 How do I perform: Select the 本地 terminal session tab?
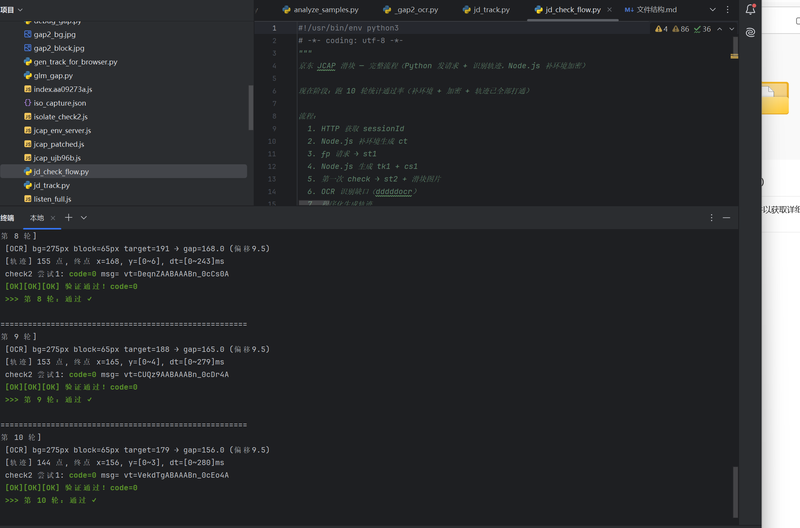pyautogui.click(x=37, y=218)
